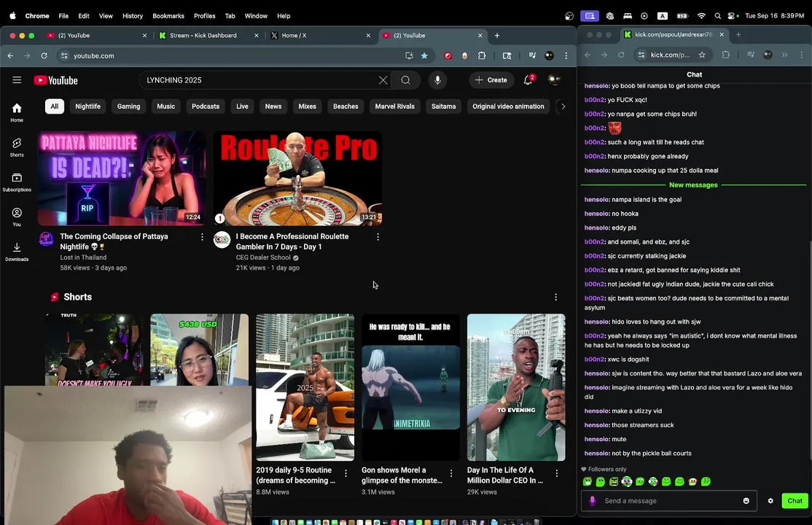
Task: Reload the youtube.com page
Action: [44, 55]
